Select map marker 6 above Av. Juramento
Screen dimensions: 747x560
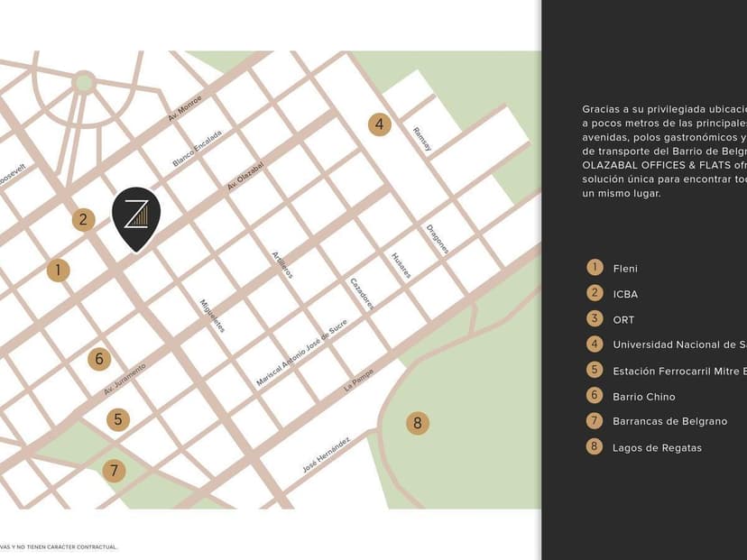pyautogui.click(x=99, y=359)
